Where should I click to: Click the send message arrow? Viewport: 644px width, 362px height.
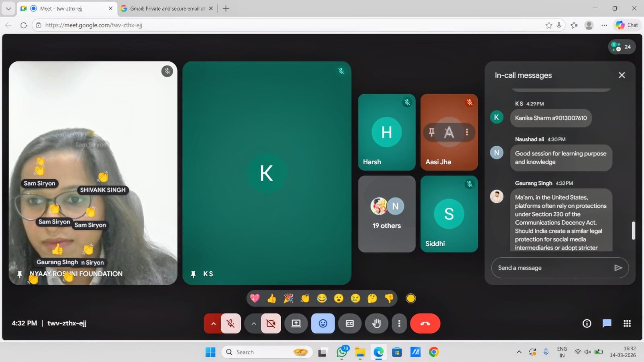point(618,268)
